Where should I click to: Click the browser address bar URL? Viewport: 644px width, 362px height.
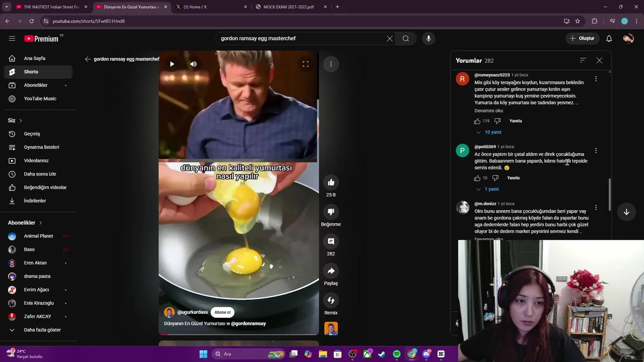click(x=89, y=21)
